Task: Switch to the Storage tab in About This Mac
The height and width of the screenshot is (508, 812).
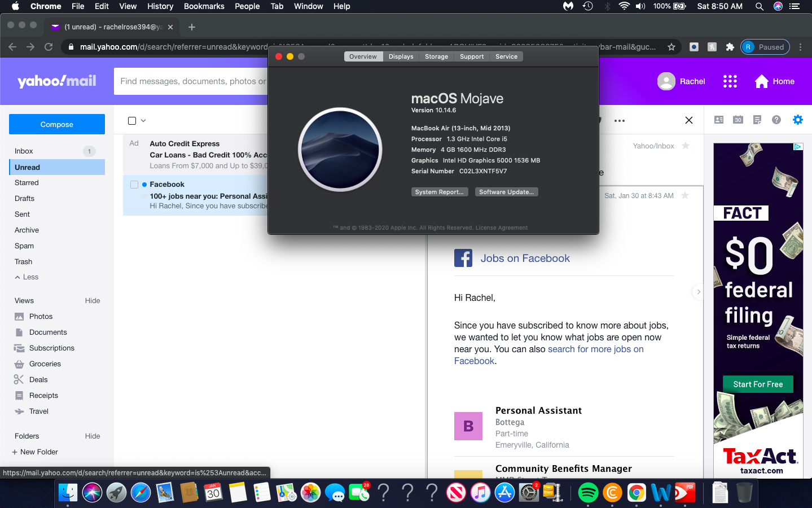Action: pos(437,56)
